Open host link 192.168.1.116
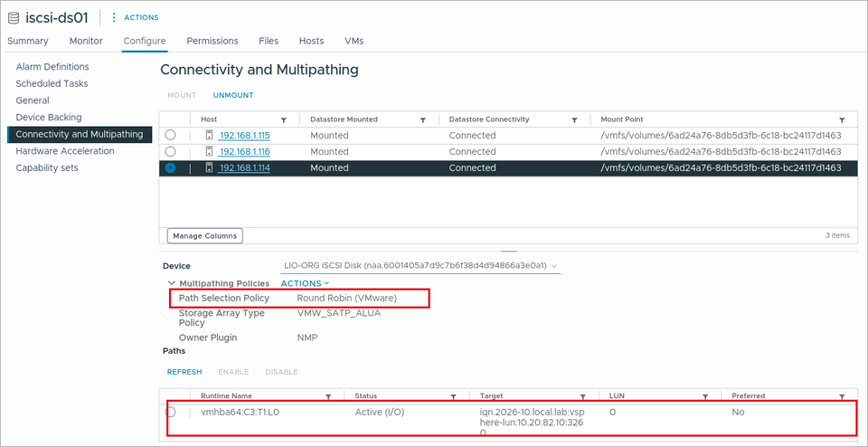 [x=244, y=152]
